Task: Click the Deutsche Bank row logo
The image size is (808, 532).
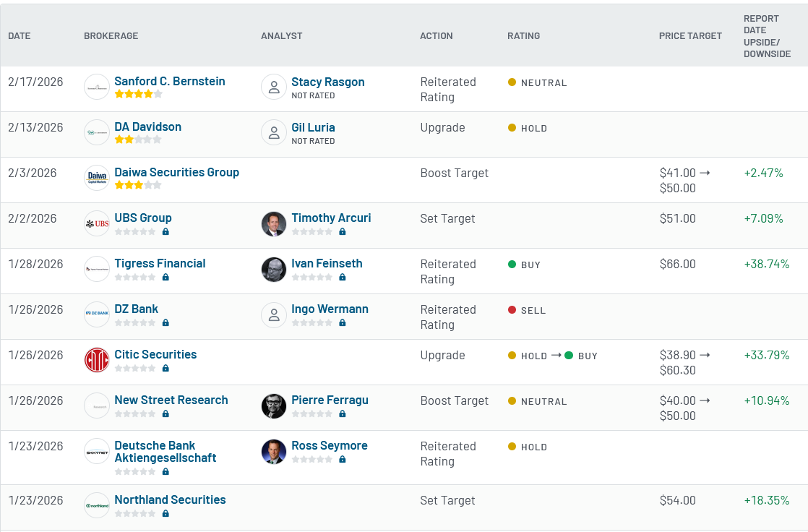Action: pyautogui.click(x=97, y=451)
